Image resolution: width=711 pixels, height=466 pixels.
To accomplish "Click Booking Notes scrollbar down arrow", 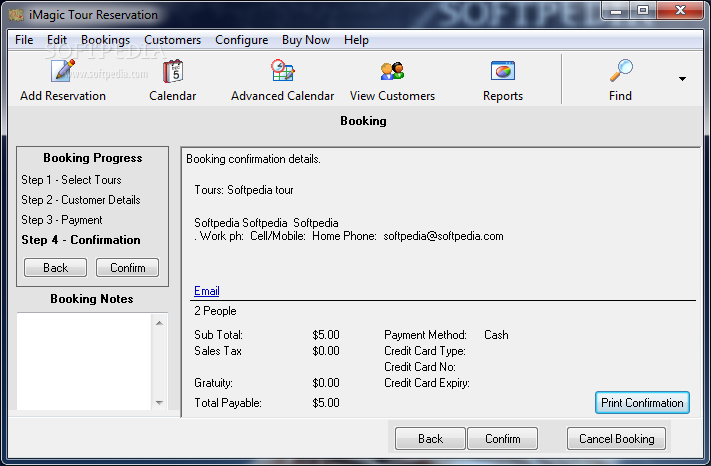I will tap(159, 402).
